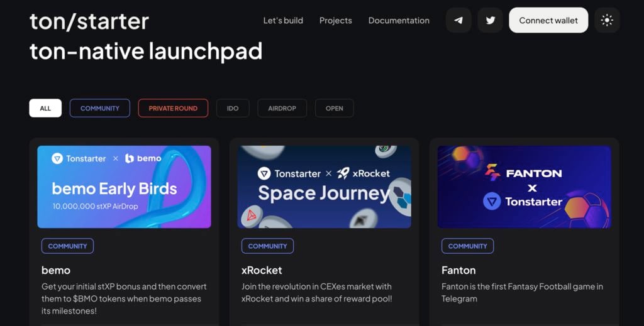Open the bemo Early Birds banner

pos(124,187)
